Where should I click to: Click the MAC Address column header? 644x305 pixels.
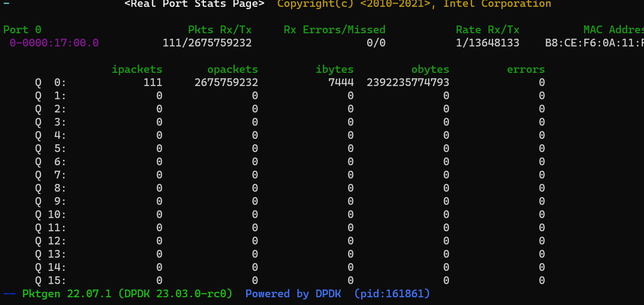click(613, 30)
